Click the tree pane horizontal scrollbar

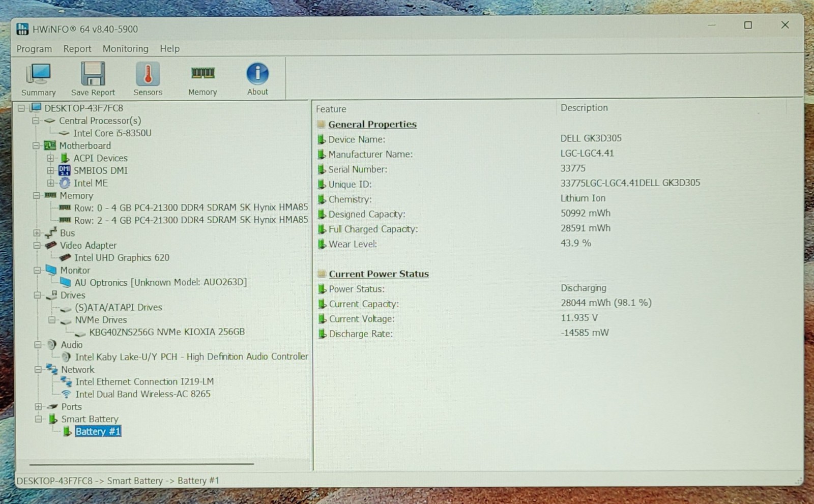click(141, 464)
